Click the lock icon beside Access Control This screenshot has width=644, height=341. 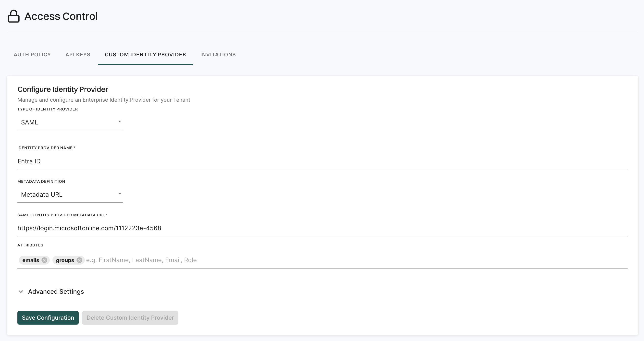tap(13, 16)
